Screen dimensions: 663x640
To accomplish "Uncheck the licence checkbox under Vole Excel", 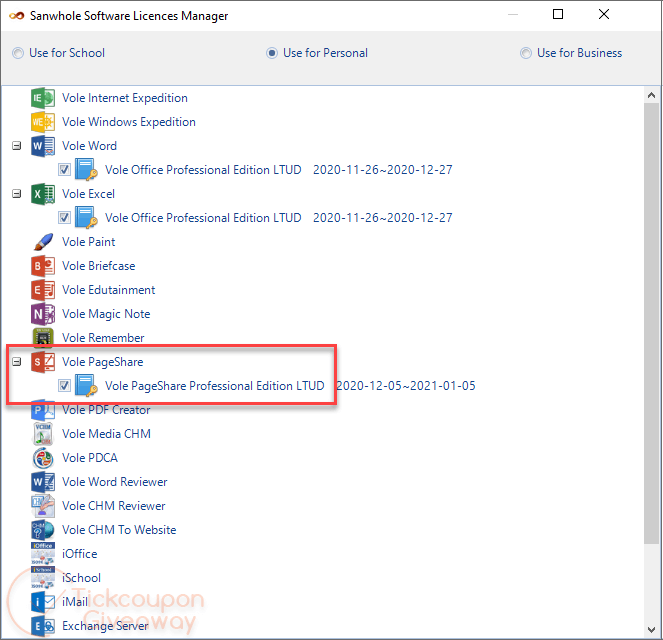I will tap(64, 218).
